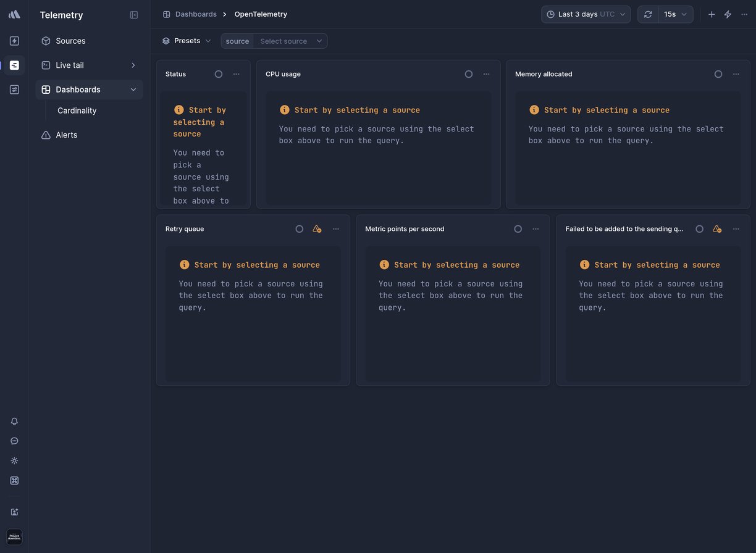Click the refresh icon in the top bar
Viewport: 756px width, 553px height.
(648, 14)
